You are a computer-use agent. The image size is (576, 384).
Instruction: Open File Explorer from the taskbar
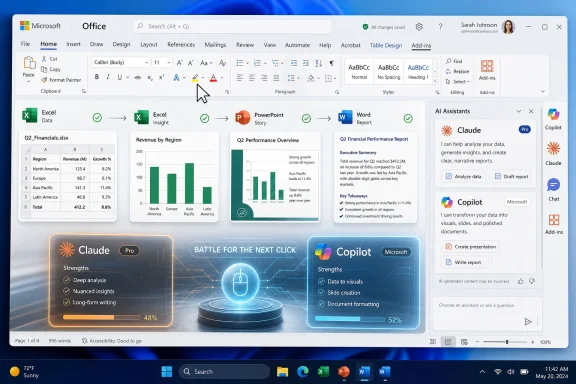tap(282, 372)
